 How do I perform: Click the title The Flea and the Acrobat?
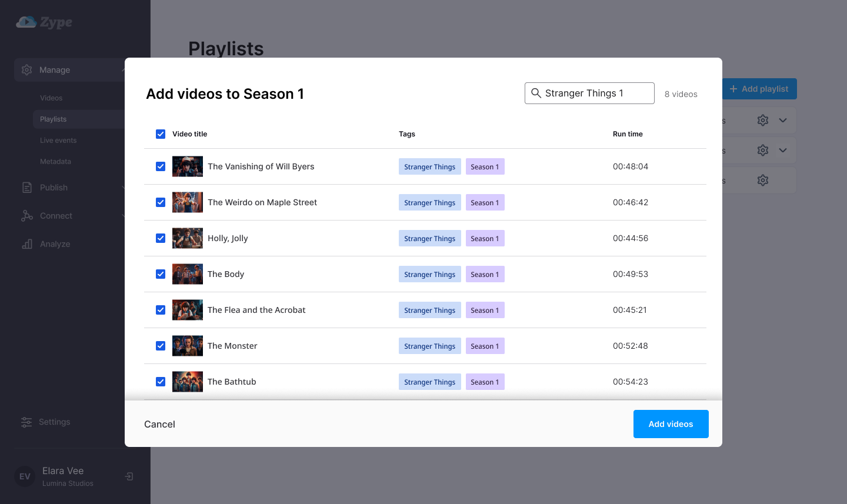(x=256, y=310)
